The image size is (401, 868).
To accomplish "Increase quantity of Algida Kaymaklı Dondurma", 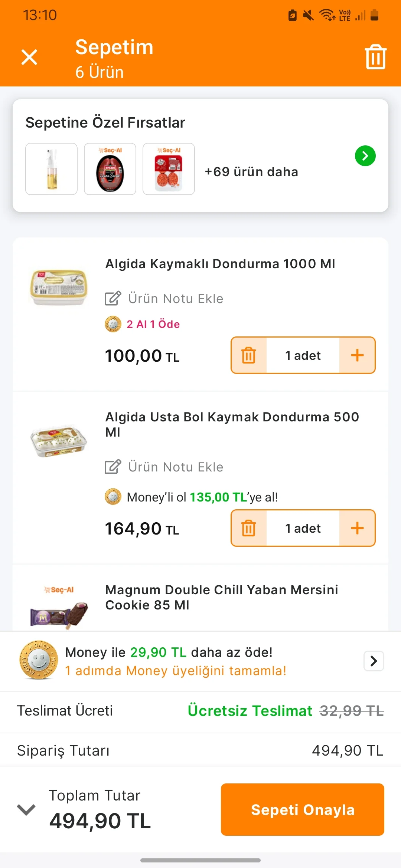I will [357, 355].
